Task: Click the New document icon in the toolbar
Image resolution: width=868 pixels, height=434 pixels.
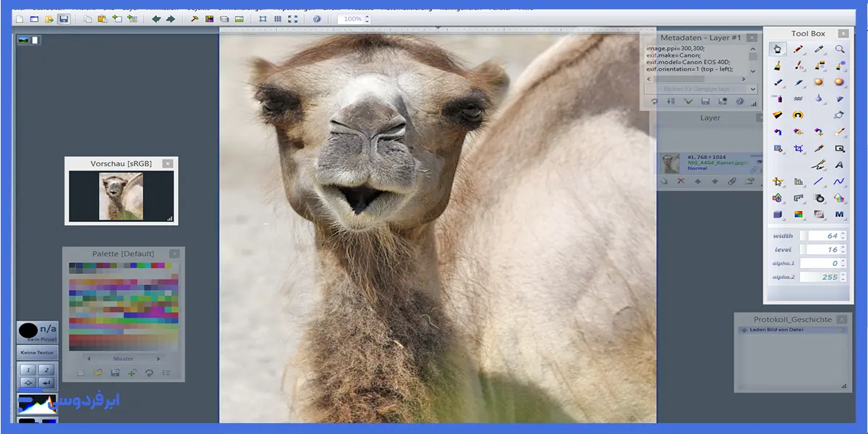Action: tap(20, 19)
